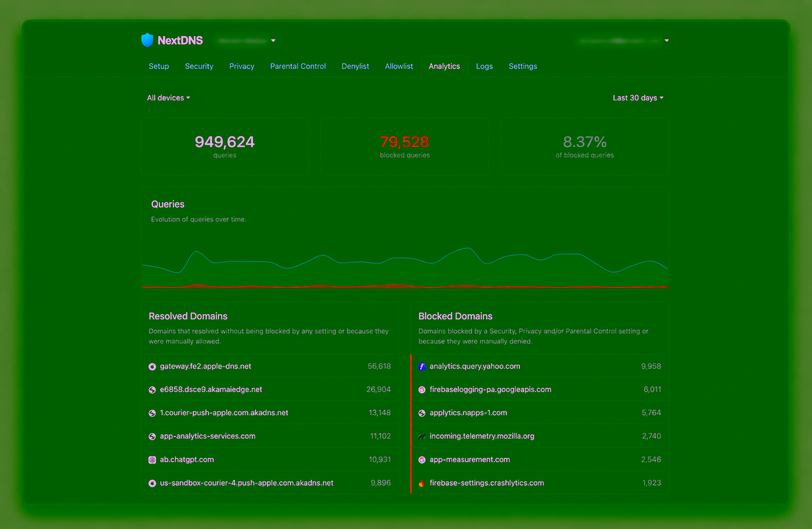This screenshot has width=812, height=529.
Task: Click globe icon beside applytics.napps-1.com
Action: pos(422,413)
